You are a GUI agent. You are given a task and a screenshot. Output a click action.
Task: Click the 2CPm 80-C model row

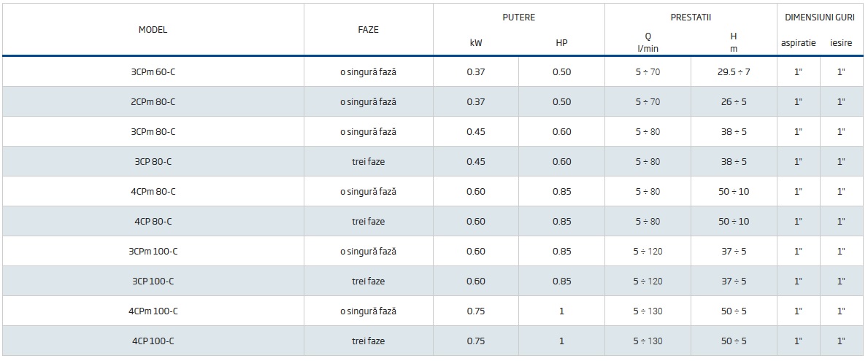point(153,102)
